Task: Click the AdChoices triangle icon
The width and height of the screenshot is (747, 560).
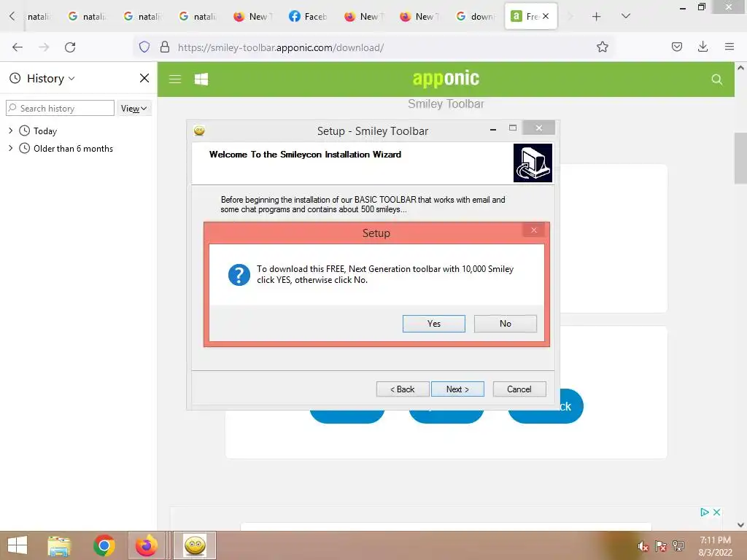Action: [x=705, y=513]
